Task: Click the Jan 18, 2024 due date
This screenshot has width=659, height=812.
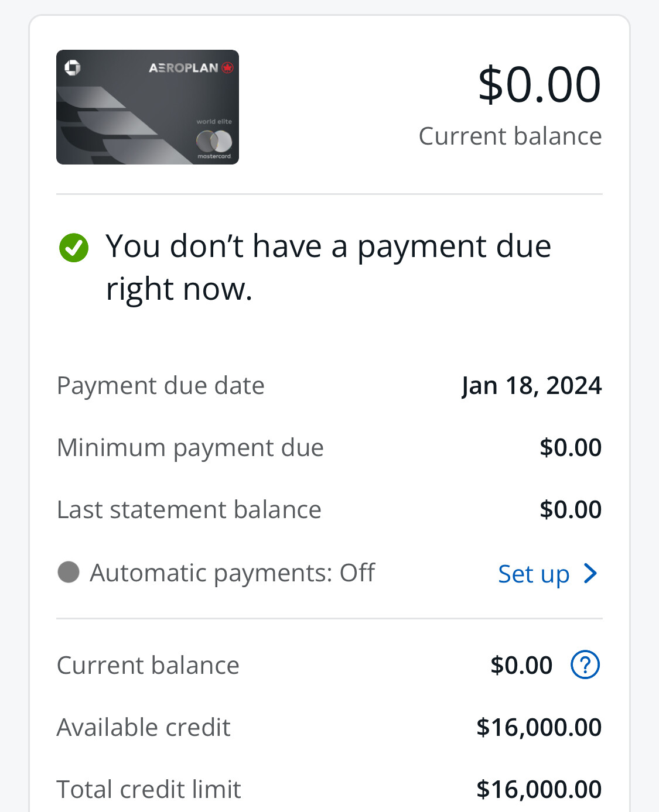Action: 531,386
